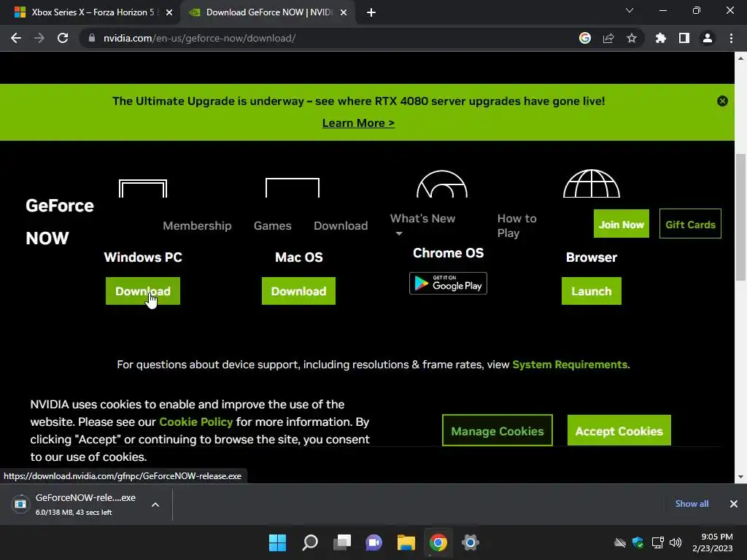
Task: Open a new browser tab
Action: coord(371,13)
